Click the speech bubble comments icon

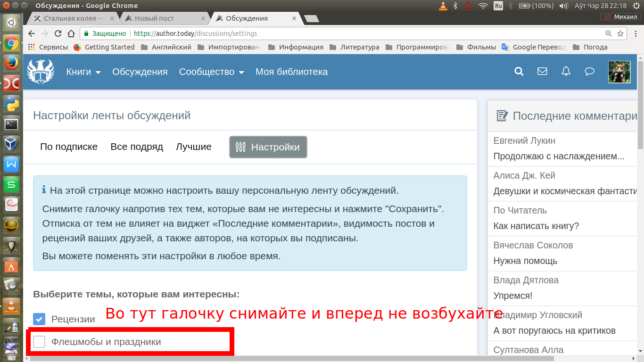click(589, 72)
